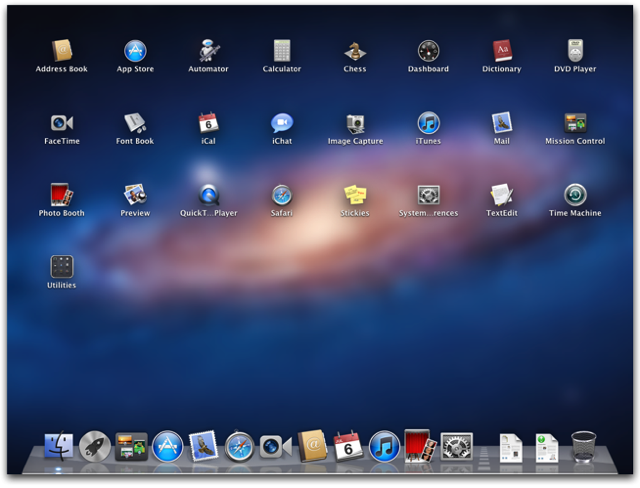Launch TextEdit
This screenshot has height=488, width=640.
click(502, 195)
